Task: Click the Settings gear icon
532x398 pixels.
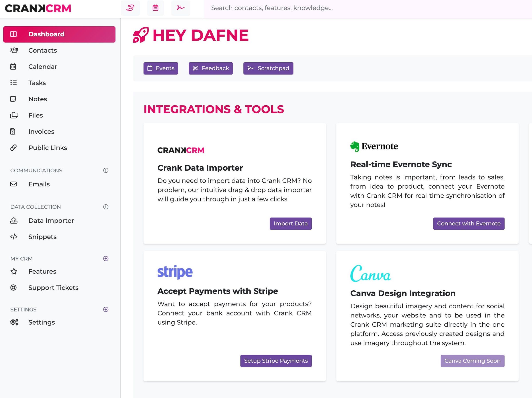Action: tap(14, 322)
